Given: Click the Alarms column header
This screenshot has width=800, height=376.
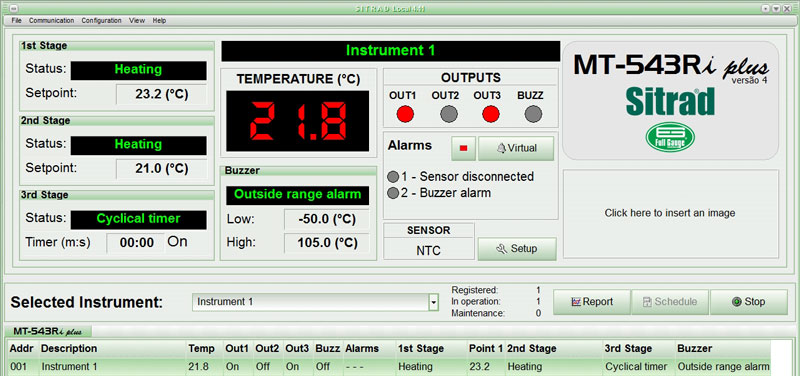Looking at the screenshot, I should (x=369, y=348).
